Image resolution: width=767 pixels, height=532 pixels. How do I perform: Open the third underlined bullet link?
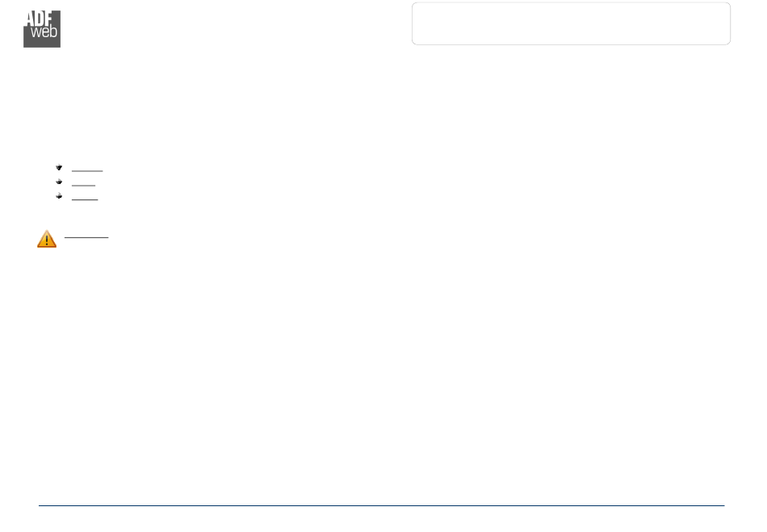click(85, 199)
